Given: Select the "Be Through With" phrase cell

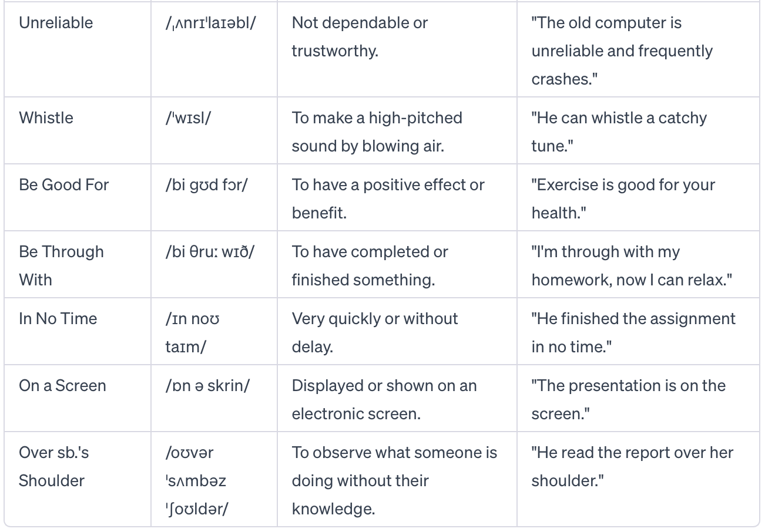Looking at the screenshot, I should point(61,265).
